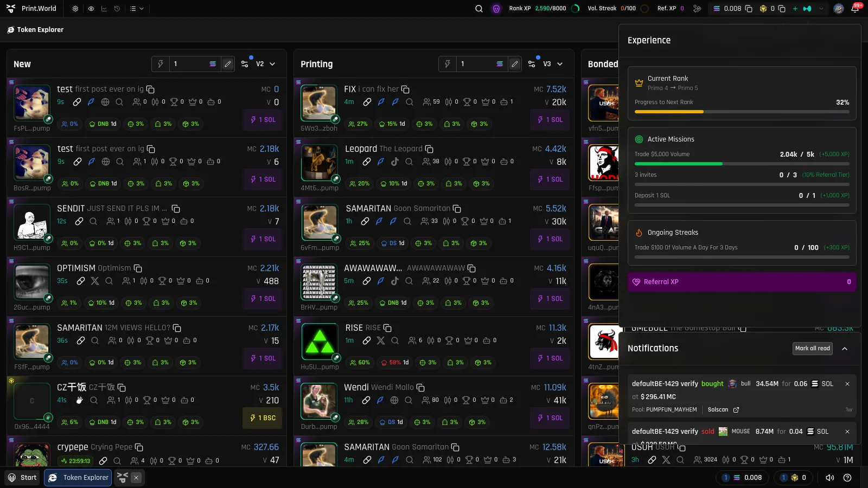Screen dimensions: 868x488
Task: Copy the SOL wallet address with 0.008 balance
Action: pyautogui.click(x=749, y=9)
